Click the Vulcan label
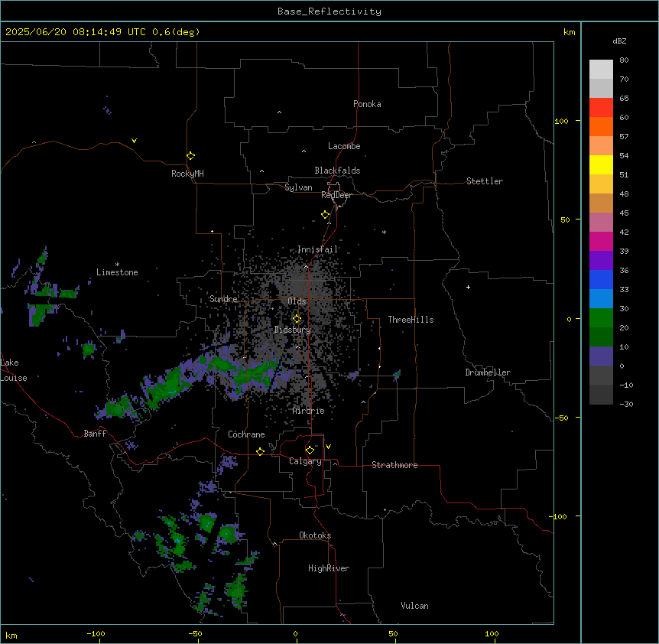Image resolution: width=659 pixels, height=644 pixels. tap(415, 606)
